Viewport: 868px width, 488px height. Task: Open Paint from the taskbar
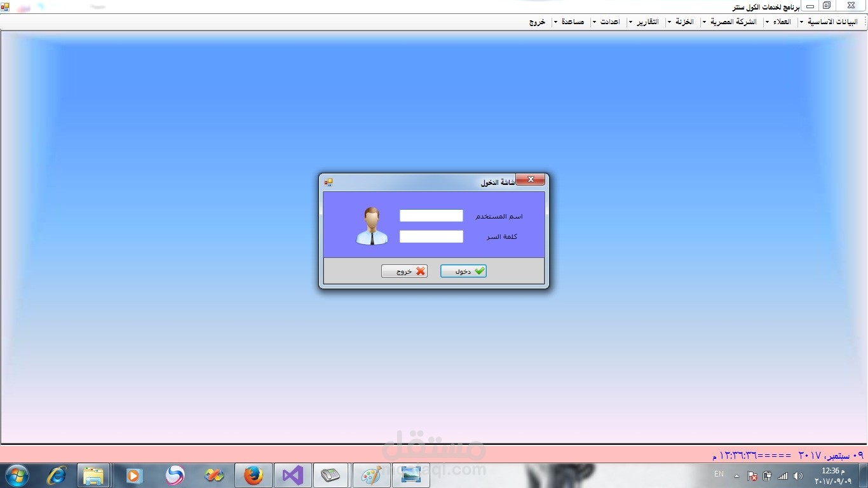tap(371, 475)
